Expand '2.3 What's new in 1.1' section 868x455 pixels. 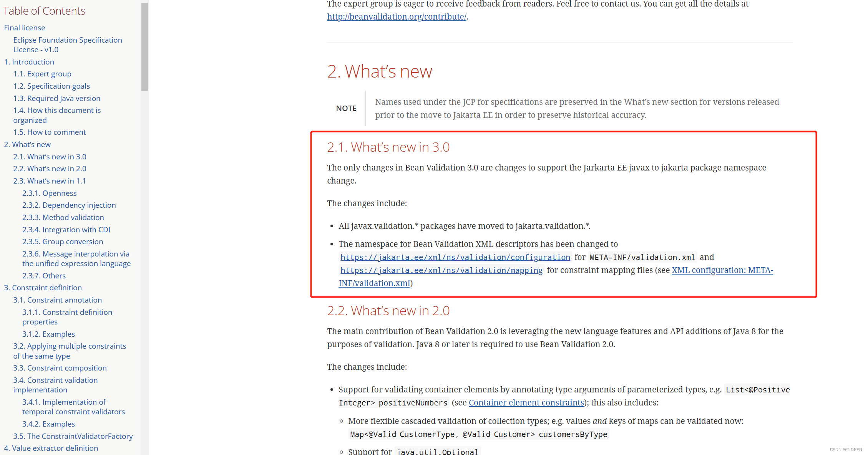point(49,180)
